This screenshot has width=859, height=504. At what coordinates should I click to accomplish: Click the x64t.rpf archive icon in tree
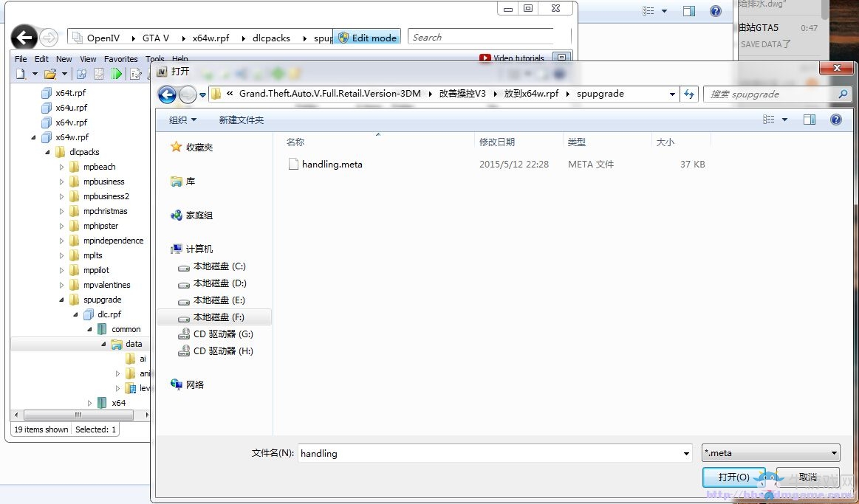point(47,93)
